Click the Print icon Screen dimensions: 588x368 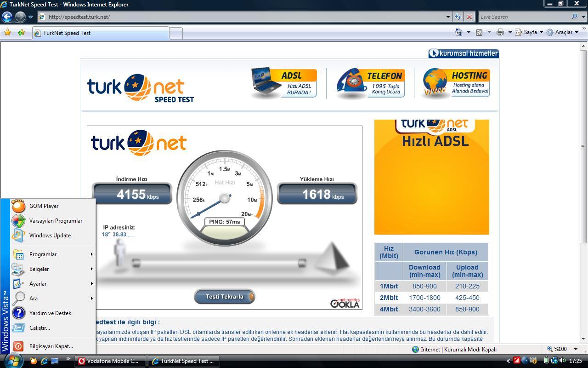(x=500, y=32)
